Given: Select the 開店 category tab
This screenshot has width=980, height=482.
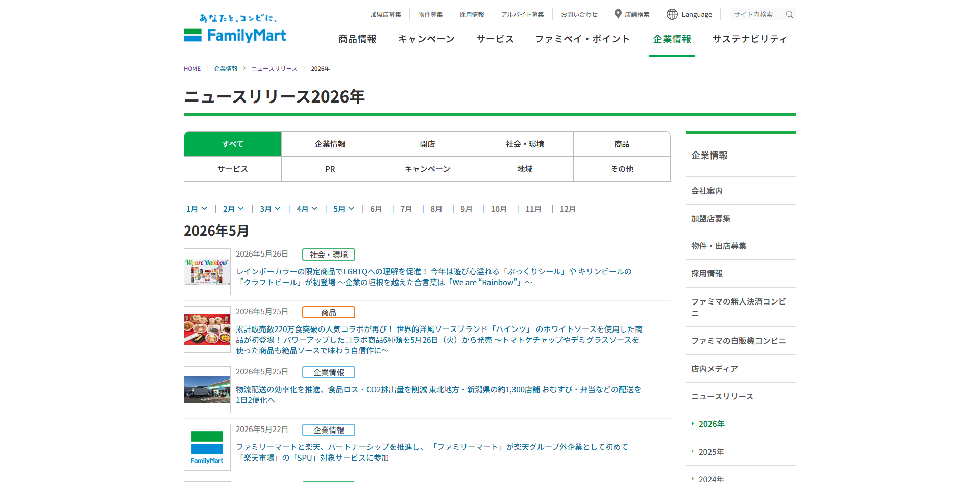Looking at the screenshot, I should pyautogui.click(x=427, y=144).
